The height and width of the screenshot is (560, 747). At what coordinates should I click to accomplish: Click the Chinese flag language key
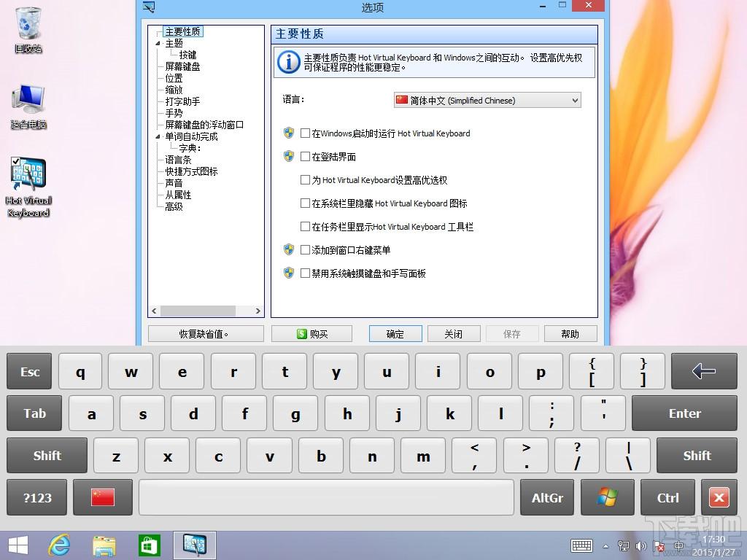(x=103, y=497)
